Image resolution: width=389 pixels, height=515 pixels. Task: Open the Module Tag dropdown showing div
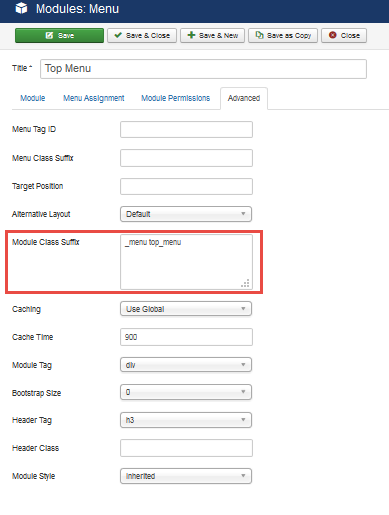click(186, 365)
